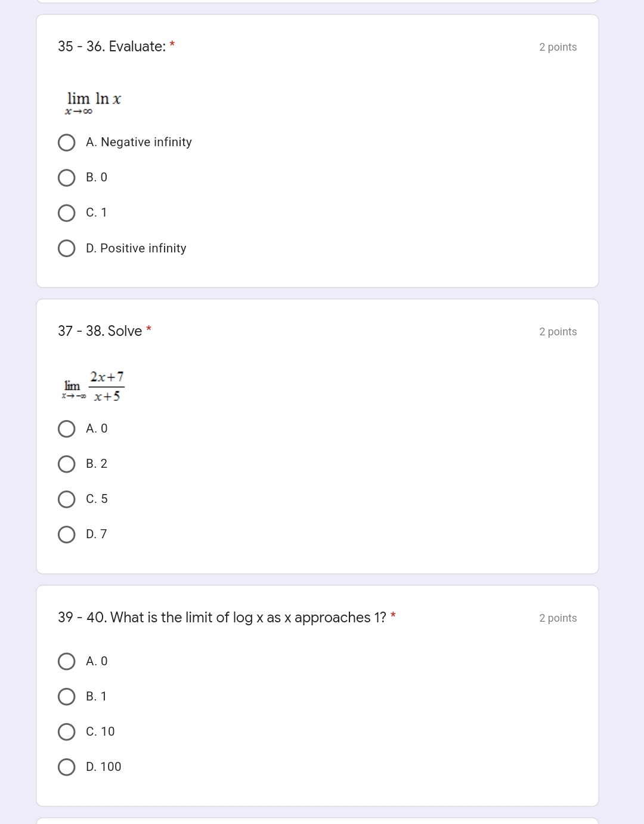The image size is (644, 824).
Task: Select D. Positive infinity for the ln x limit
Action: point(66,248)
